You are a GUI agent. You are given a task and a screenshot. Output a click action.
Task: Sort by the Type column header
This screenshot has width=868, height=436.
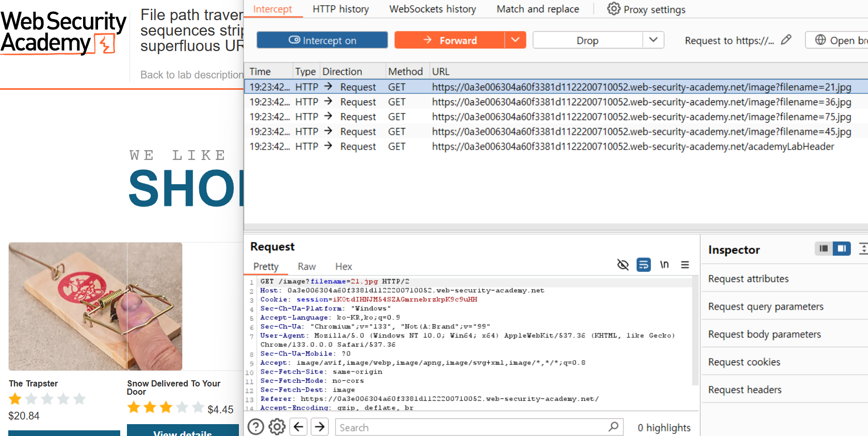[306, 71]
